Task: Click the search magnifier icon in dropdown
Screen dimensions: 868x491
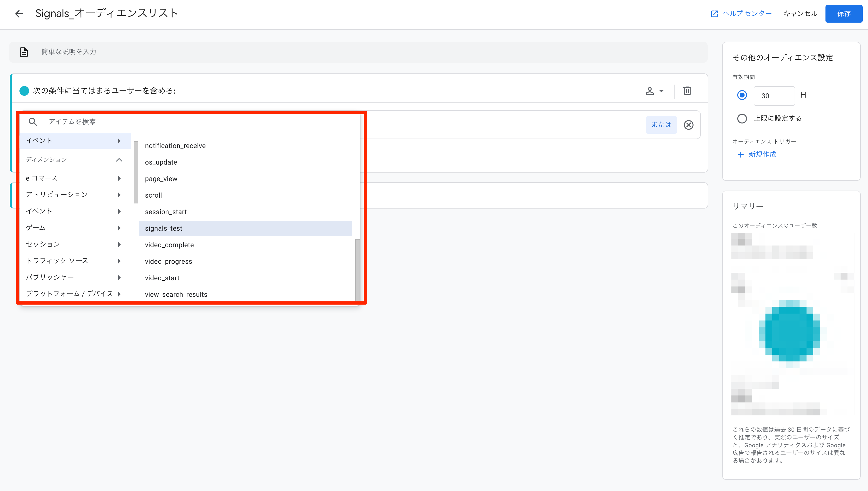Action: click(x=33, y=122)
